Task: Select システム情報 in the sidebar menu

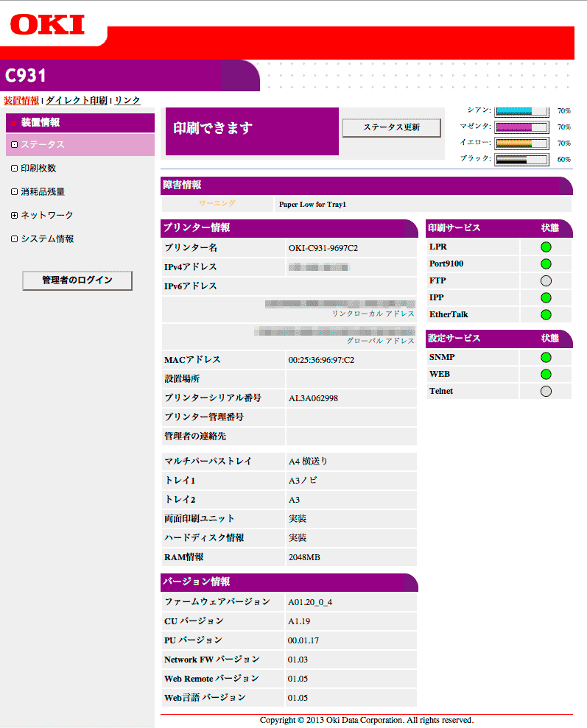Action: [x=47, y=238]
